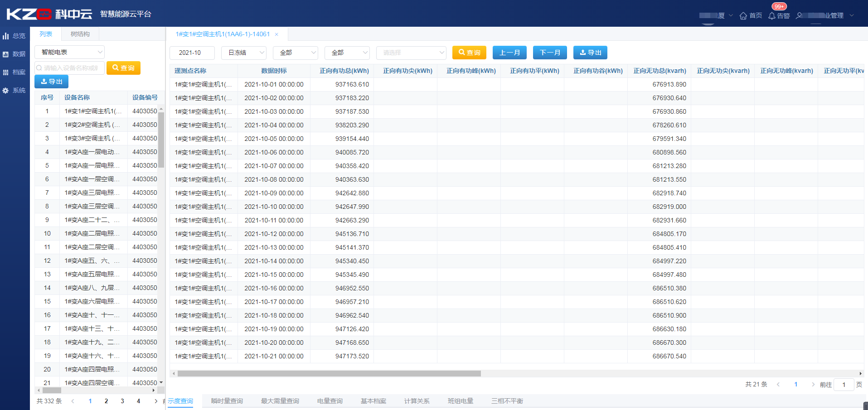Open the 请选择 dropdown
This screenshot has width=868, height=410.
411,53
